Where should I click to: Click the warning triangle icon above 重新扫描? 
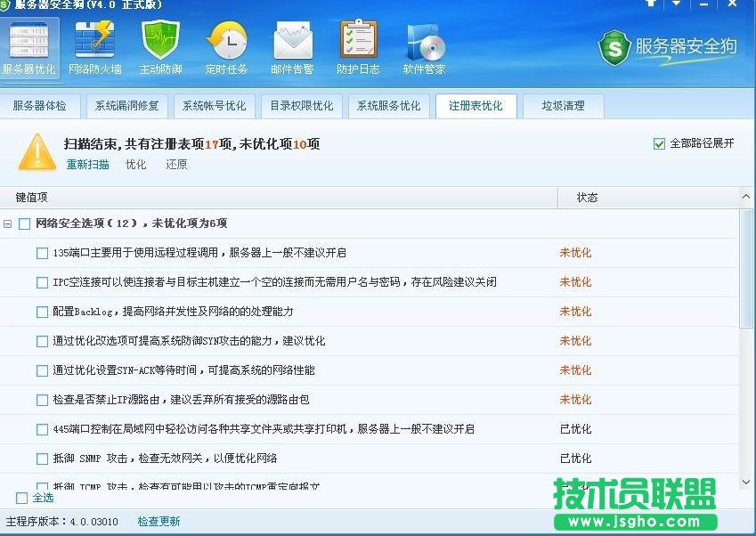(x=37, y=154)
